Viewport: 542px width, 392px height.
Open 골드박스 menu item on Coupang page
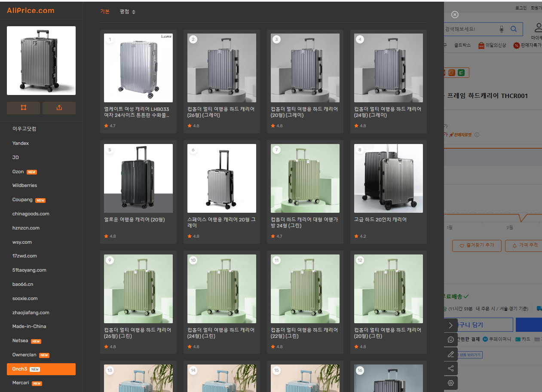pyautogui.click(x=462, y=45)
